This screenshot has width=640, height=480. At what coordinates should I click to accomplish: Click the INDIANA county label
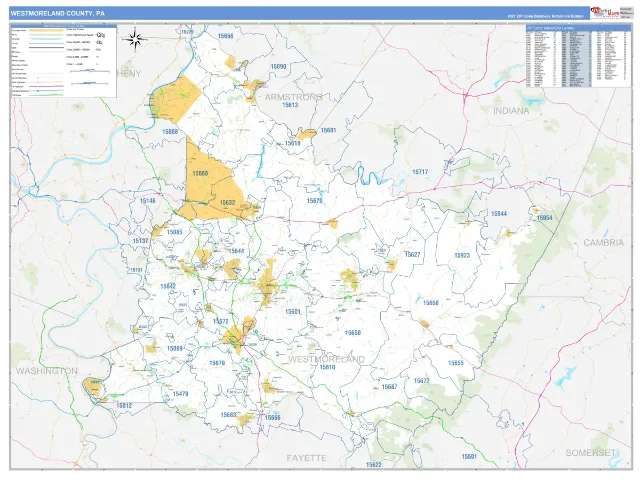pyautogui.click(x=511, y=111)
